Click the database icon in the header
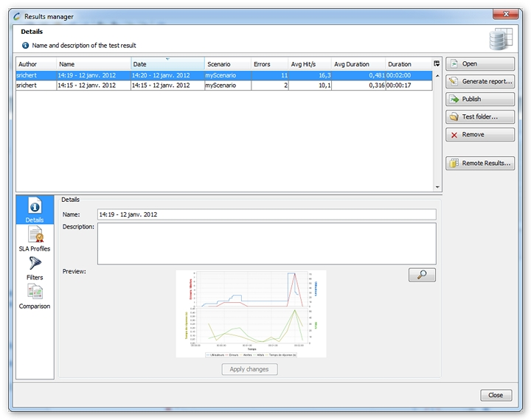This screenshot has width=531, height=420. tap(500, 40)
